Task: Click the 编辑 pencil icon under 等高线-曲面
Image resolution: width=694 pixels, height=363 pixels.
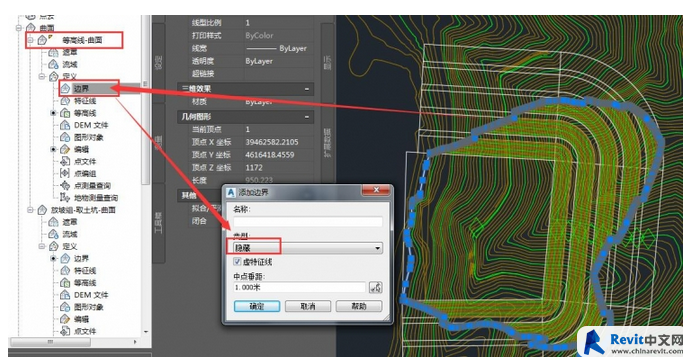Action: tap(65, 149)
